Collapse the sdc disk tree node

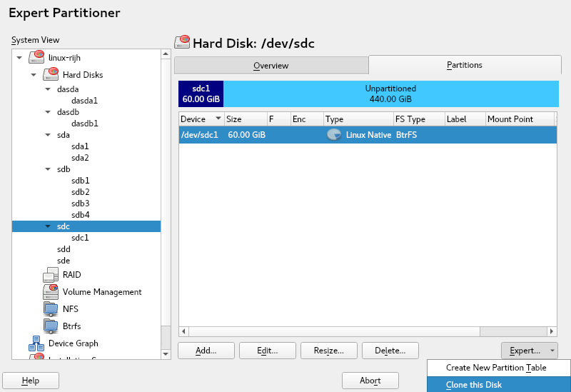(47, 226)
